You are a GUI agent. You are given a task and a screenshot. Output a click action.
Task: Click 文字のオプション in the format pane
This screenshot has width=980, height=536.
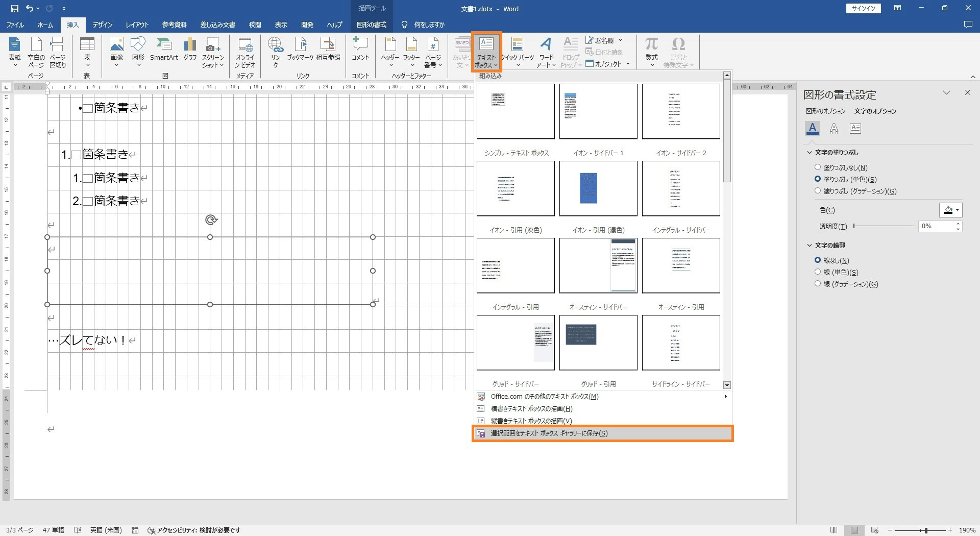pyautogui.click(x=875, y=111)
